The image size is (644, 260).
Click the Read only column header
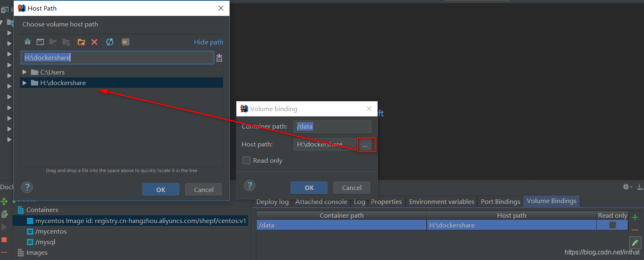coord(612,215)
